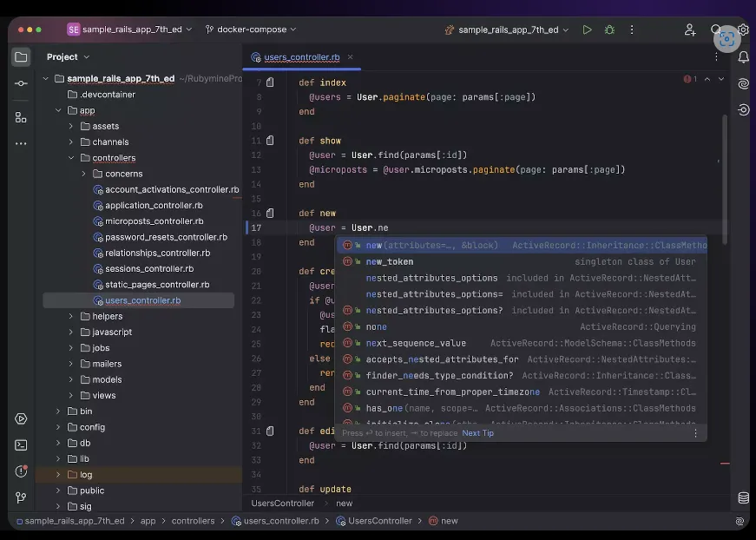Choose the new_token completion
The width and height of the screenshot is (756, 540).
pyautogui.click(x=523, y=262)
